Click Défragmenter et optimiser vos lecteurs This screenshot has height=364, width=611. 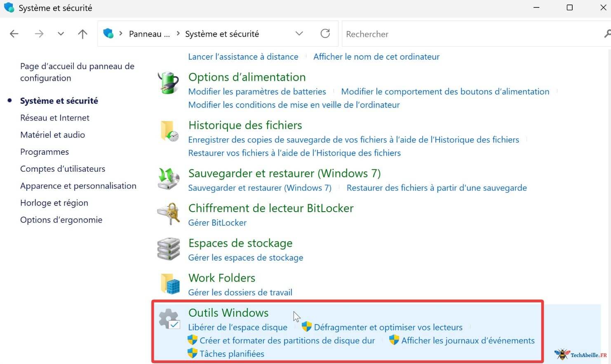tap(388, 327)
